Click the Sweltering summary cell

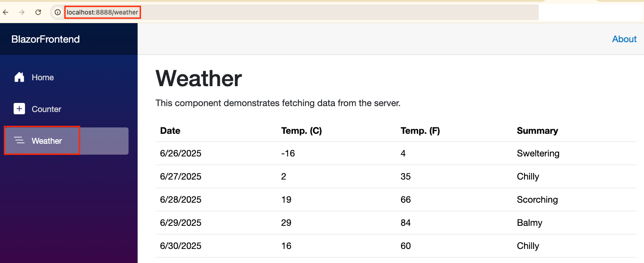tap(538, 153)
